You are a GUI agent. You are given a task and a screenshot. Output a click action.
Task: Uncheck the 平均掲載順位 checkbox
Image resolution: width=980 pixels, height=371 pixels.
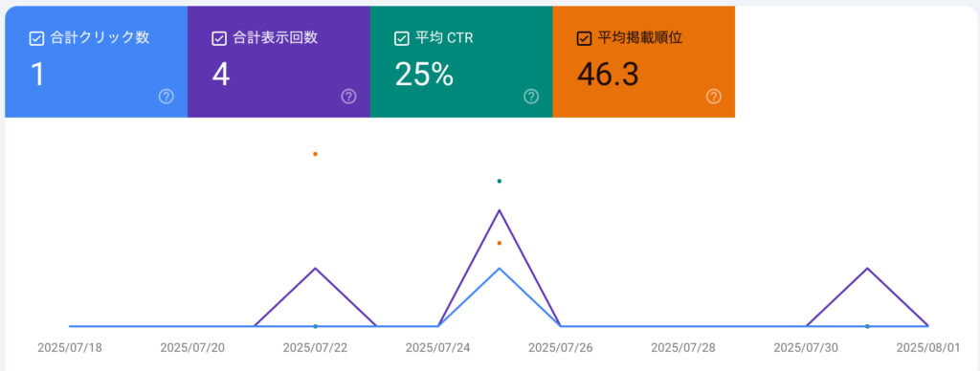(x=584, y=38)
